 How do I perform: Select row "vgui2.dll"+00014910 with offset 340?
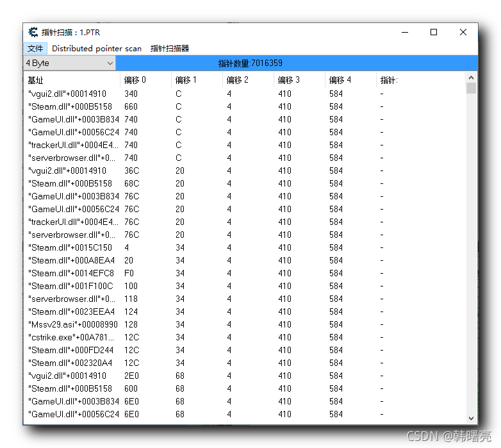(x=245, y=94)
